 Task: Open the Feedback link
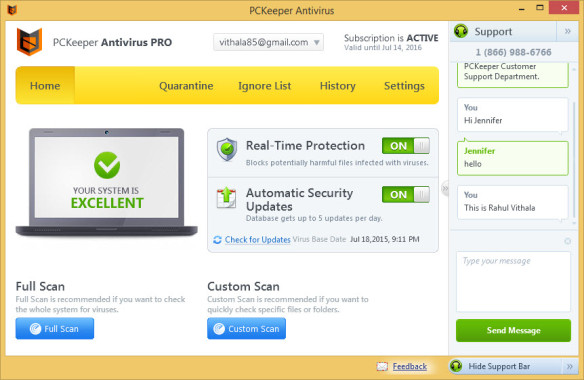coord(410,367)
